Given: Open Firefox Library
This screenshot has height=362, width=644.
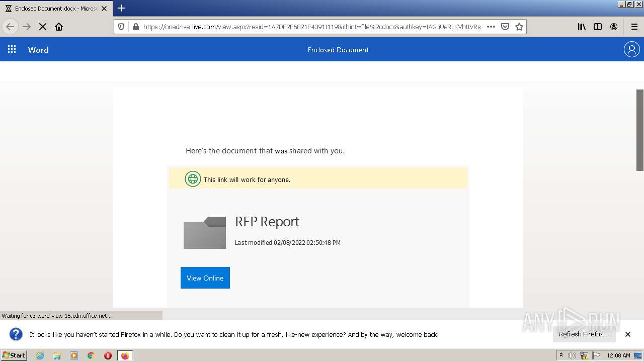Looking at the screenshot, I should [x=582, y=27].
